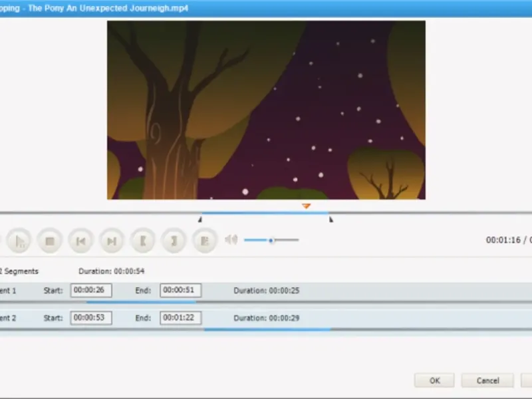Set the segment start point bracket
The width and height of the screenshot is (532, 399).
pyautogui.click(x=143, y=241)
